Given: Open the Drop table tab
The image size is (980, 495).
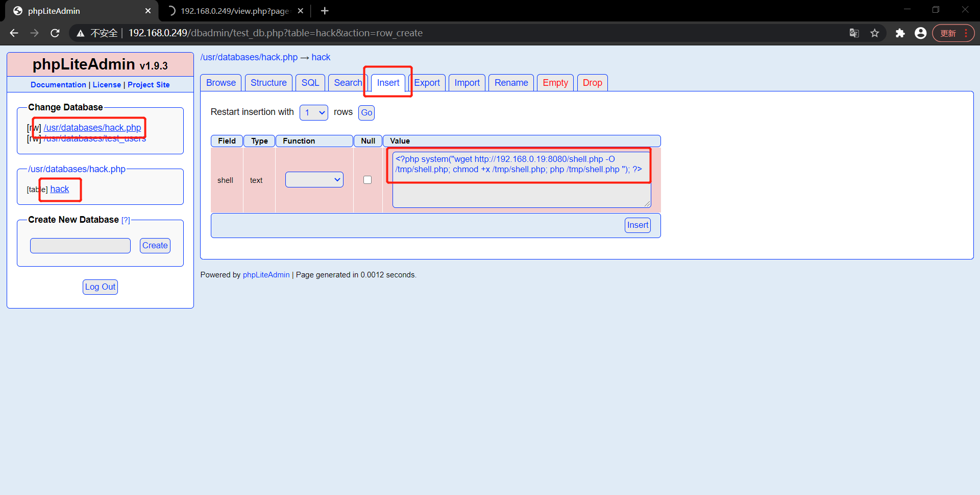Looking at the screenshot, I should pyautogui.click(x=592, y=83).
